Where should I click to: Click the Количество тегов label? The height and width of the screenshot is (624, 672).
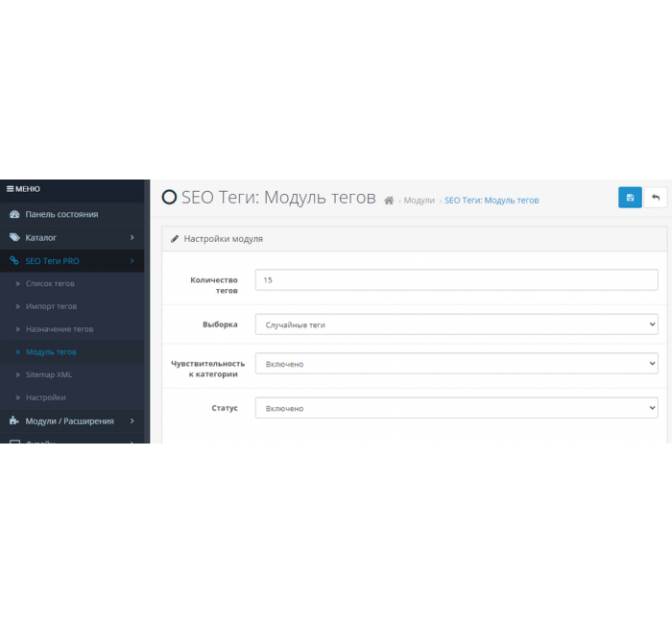[x=214, y=285]
